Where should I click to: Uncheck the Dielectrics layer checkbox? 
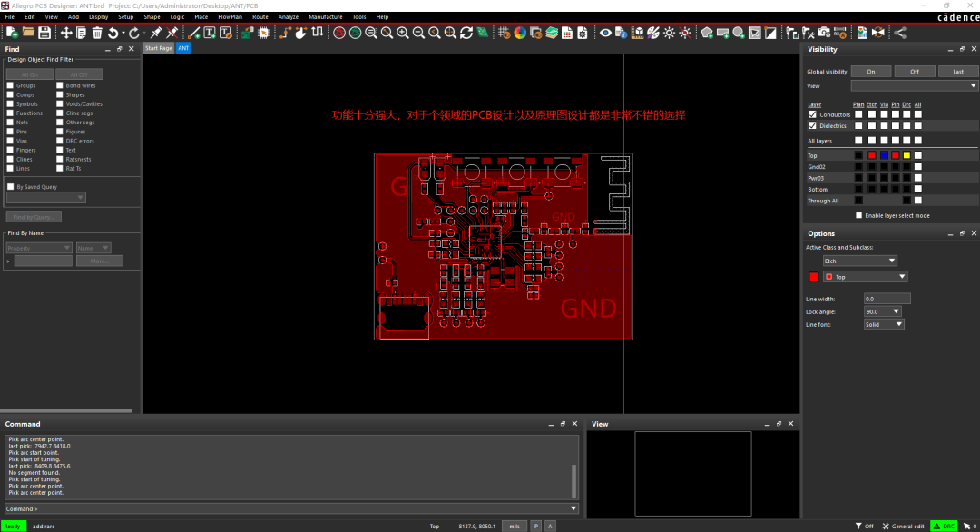point(812,125)
